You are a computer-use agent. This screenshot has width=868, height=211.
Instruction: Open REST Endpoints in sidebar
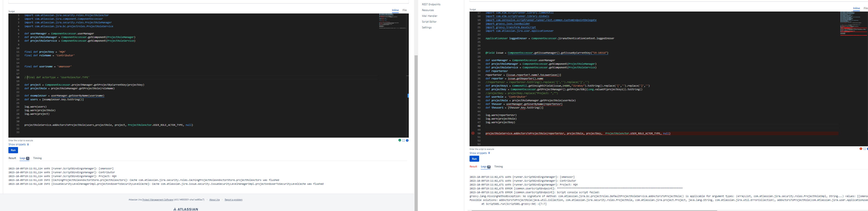[431, 4]
